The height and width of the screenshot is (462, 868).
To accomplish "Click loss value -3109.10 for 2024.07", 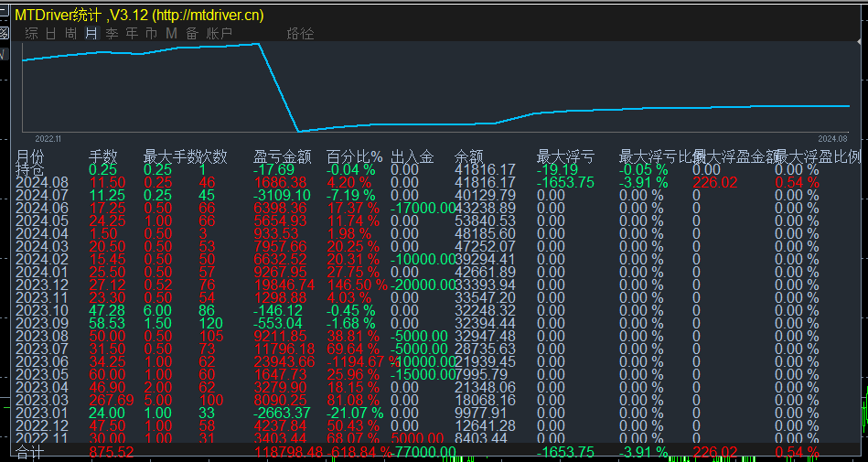I will [282, 195].
